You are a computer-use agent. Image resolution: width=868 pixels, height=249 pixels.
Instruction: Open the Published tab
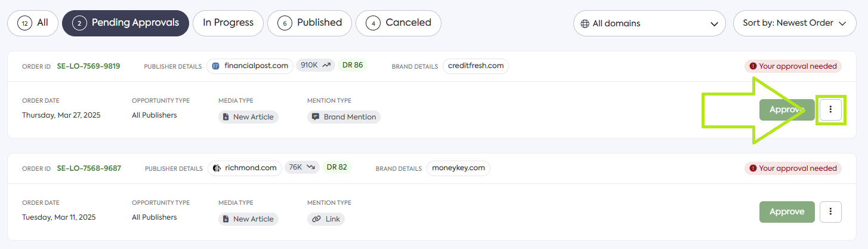click(310, 23)
